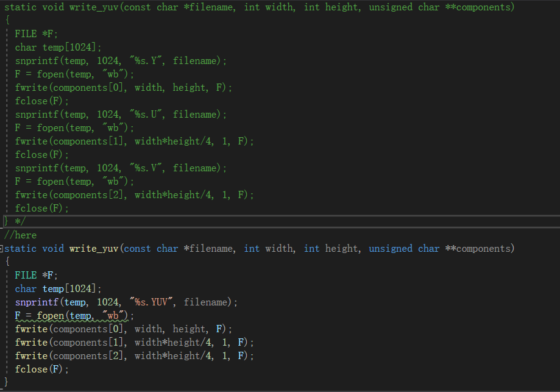Click the green commented static void write_yuv signature
Viewport: 560px width, 392px height.
click(x=260, y=7)
